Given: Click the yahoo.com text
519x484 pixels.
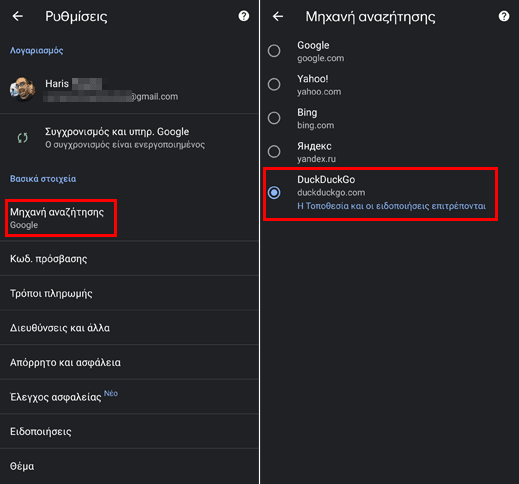Looking at the screenshot, I should (319, 92).
